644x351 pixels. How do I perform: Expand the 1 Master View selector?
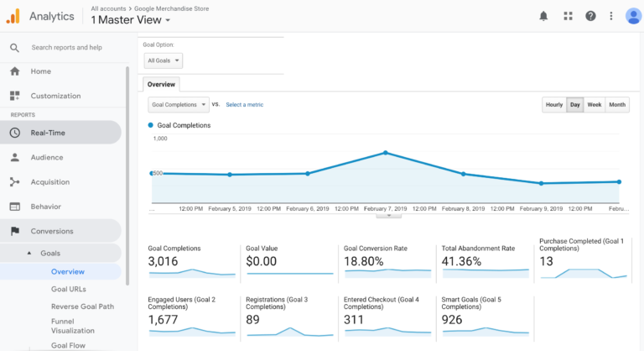130,20
